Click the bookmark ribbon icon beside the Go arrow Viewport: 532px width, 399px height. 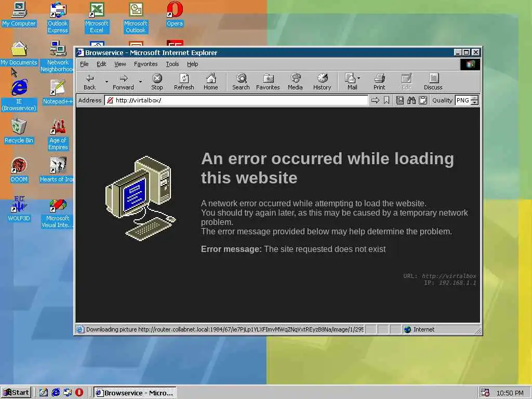(387, 100)
